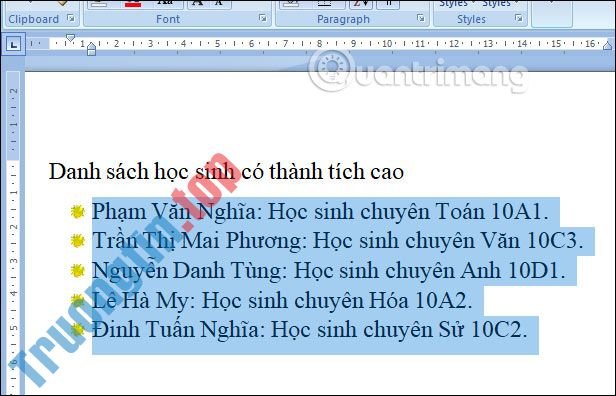Click the heading 'Danh sách học sinh có thành tích cao'

point(226,172)
